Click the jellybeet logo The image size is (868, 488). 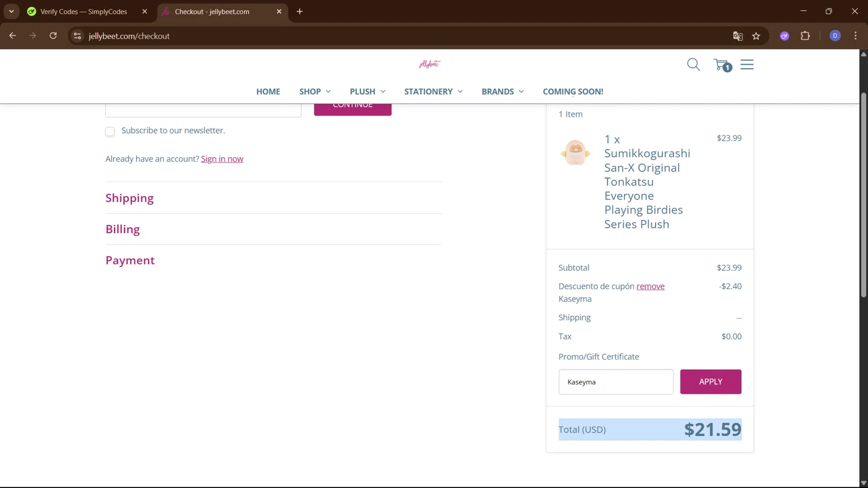point(429,64)
